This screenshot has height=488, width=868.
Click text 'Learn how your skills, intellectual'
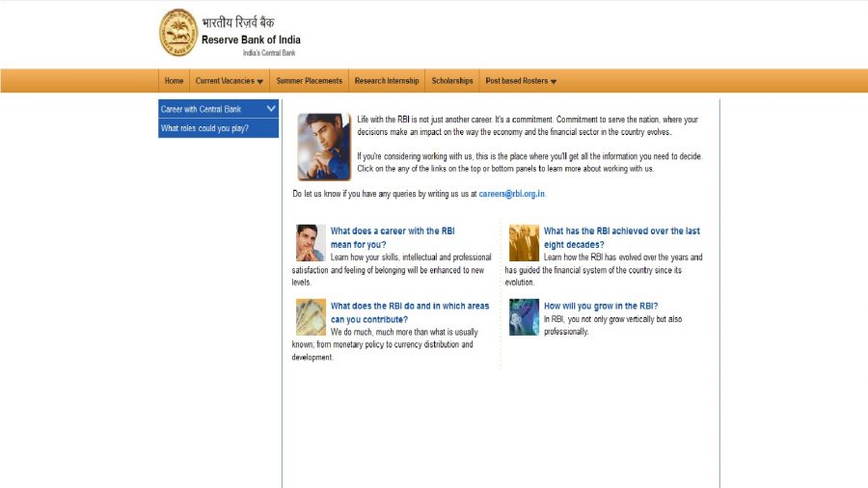tap(392, 269)
